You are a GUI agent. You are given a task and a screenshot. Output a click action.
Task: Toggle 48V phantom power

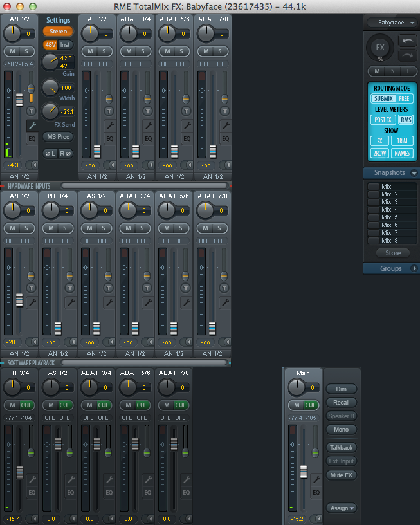(50, 44)
